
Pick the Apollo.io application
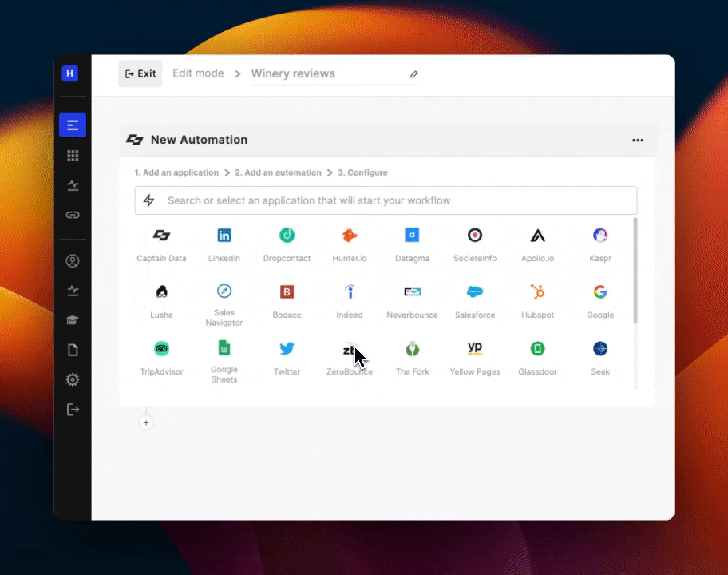[x=538, y=245]
